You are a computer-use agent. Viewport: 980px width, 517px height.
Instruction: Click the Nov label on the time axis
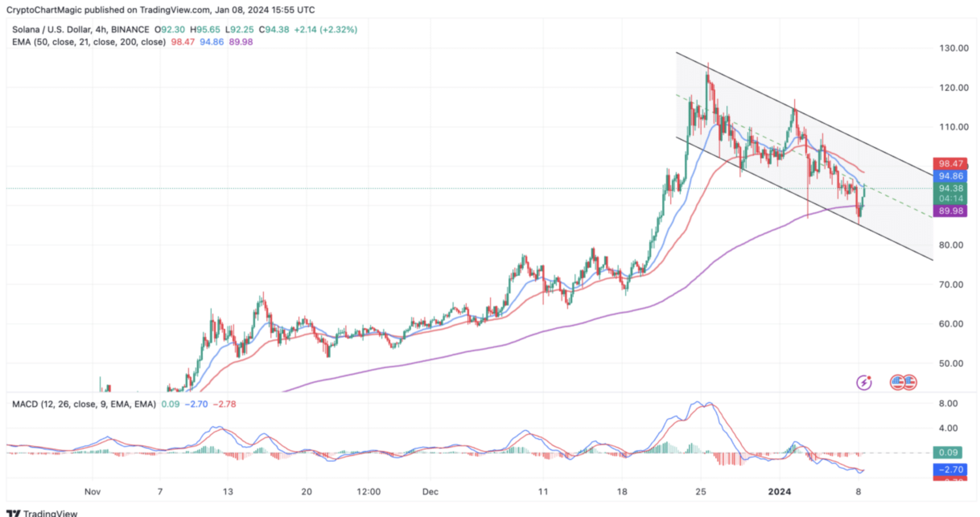[x=92, y=491]
